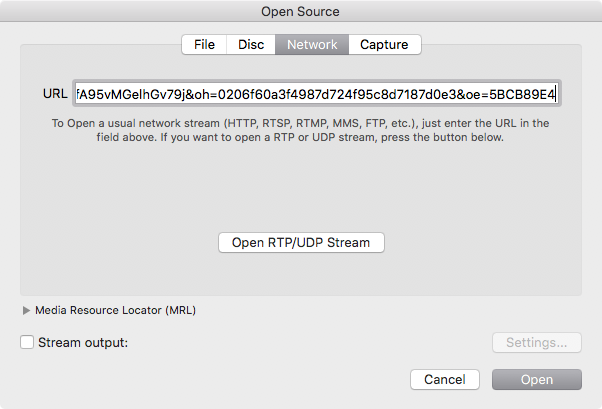Place cursor at end of URL after 5BCB89E4
602x409 pixels.
pos(556,94)
